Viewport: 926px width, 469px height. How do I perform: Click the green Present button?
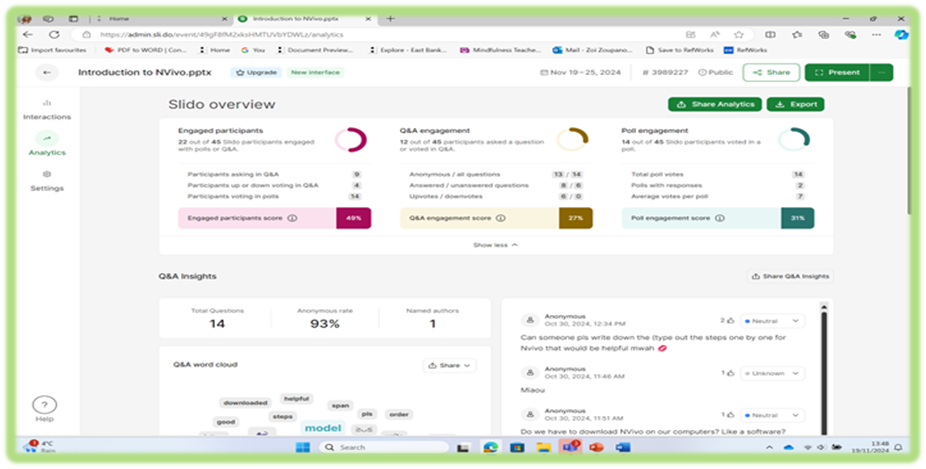coord(837,73)
